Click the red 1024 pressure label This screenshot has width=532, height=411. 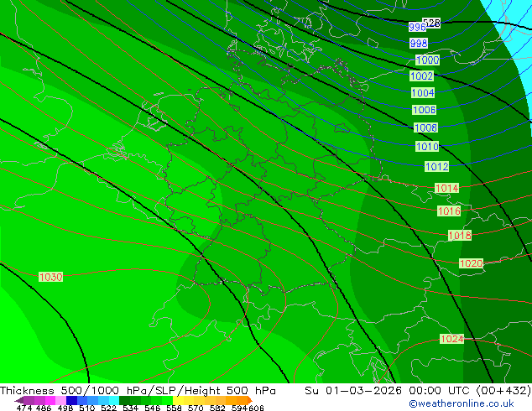(x=452, y=339)
